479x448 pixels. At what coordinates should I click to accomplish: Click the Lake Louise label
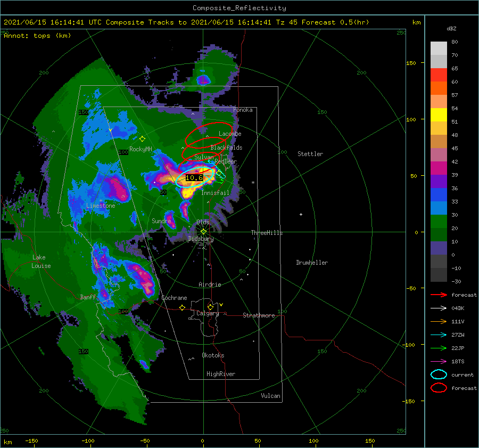[x=41, y=262]
